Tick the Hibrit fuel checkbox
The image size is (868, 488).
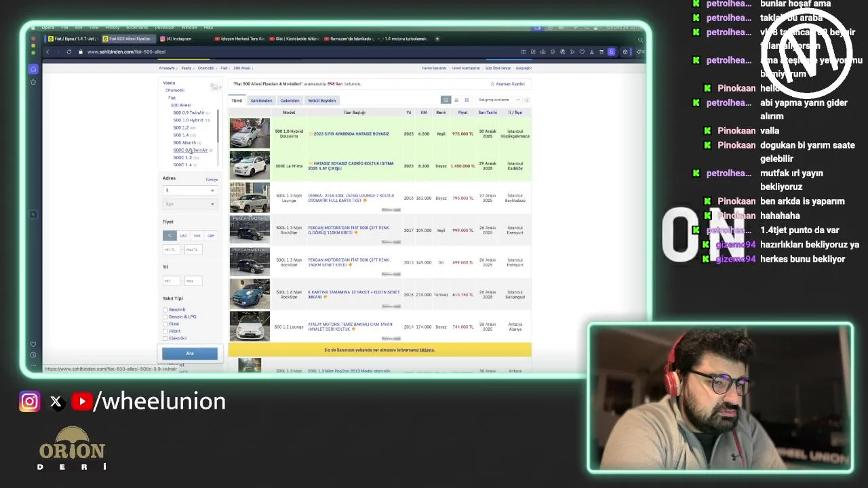tap(165, 331)
